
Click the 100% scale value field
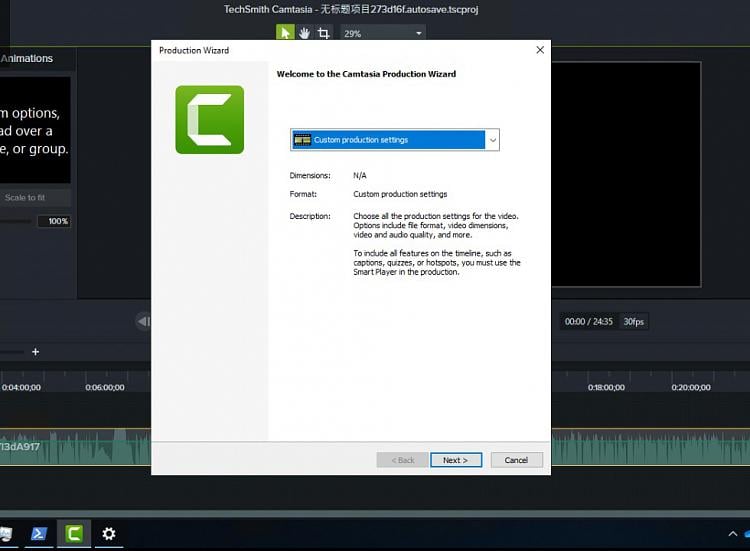54,221
